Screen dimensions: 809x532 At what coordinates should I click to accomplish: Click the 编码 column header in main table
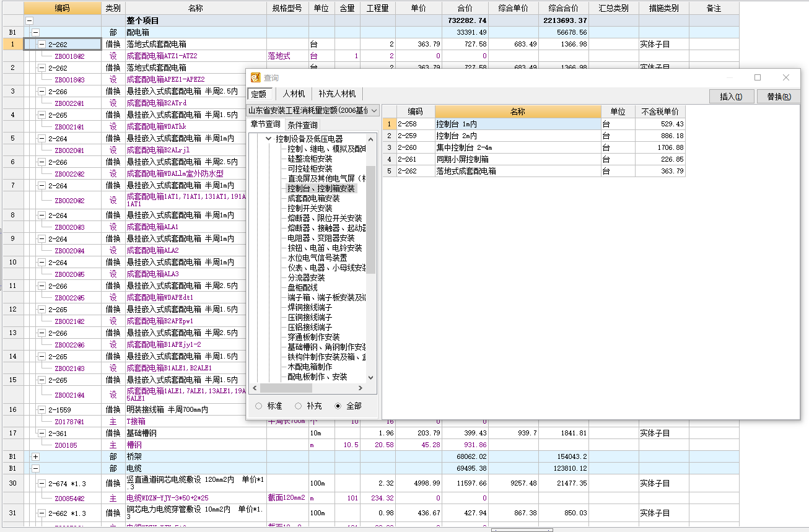coord(62,8)
